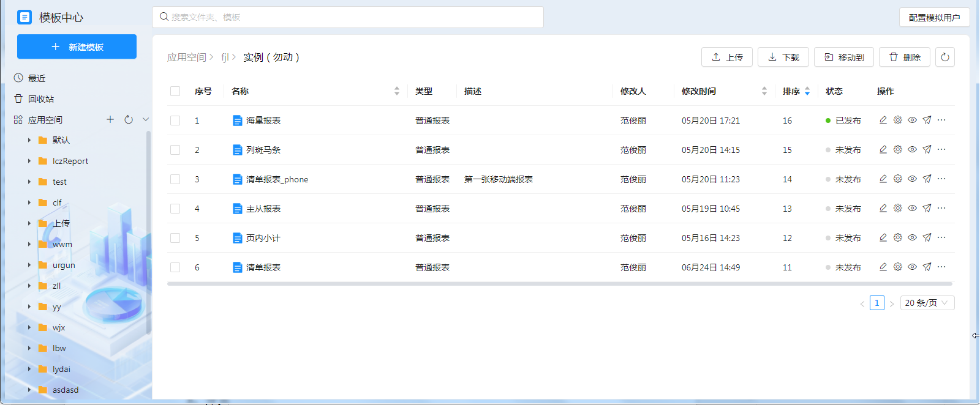
Task: Click the publish paper-plane icon for 主从报表
Action: point(927,209)
